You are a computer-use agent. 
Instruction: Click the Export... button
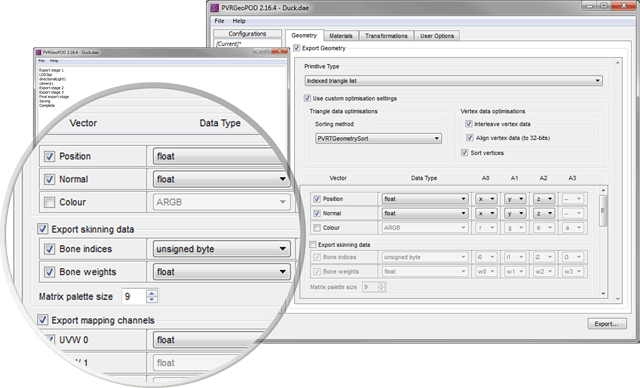[x=607, y=324]
